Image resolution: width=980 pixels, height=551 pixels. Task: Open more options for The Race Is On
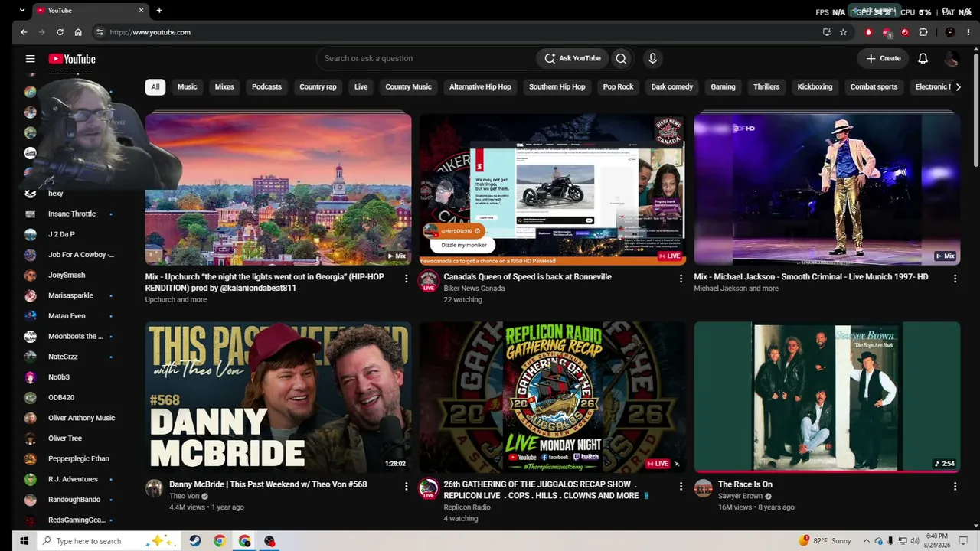point(955,486)
